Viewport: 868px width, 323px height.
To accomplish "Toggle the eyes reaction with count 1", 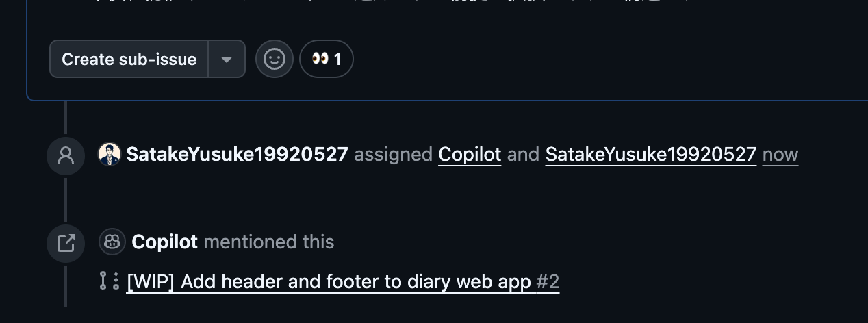I will point(327,60).
